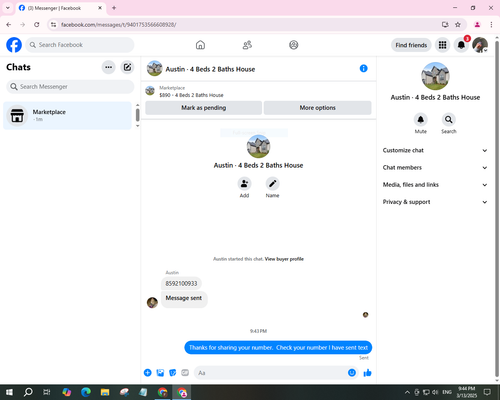This screenshot has width=500, height=400.
Task: Click the Thanks for sharing your number message
Action: click(278, 347)
